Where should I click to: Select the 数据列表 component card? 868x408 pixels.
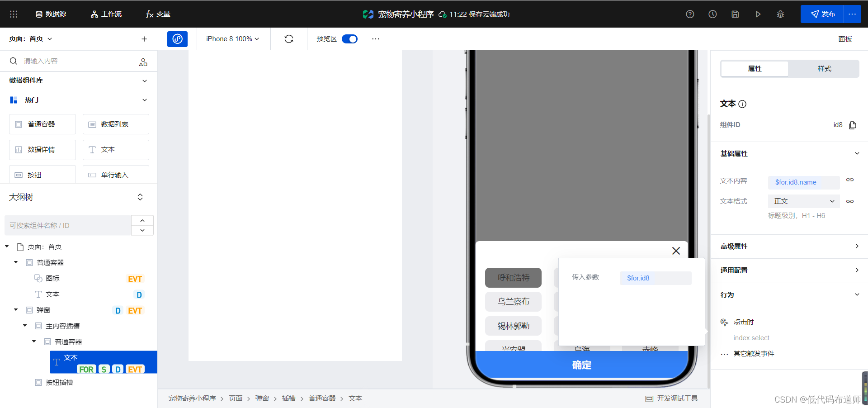coord(116,124)
